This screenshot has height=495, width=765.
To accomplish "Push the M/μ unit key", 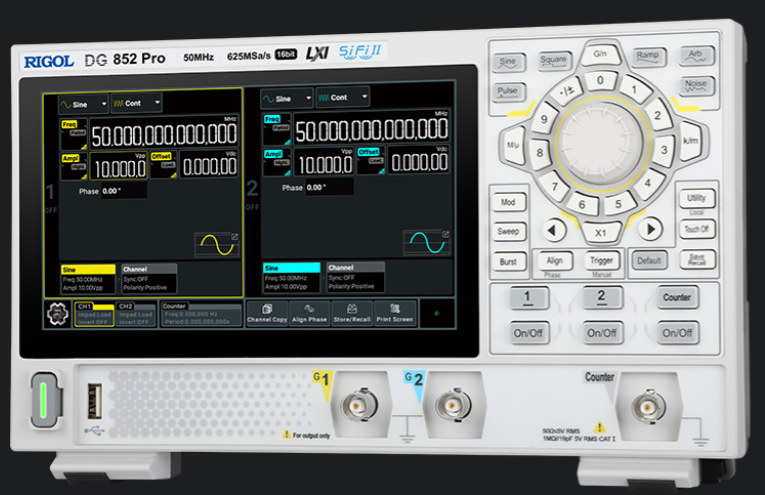I will pos(512,145).
